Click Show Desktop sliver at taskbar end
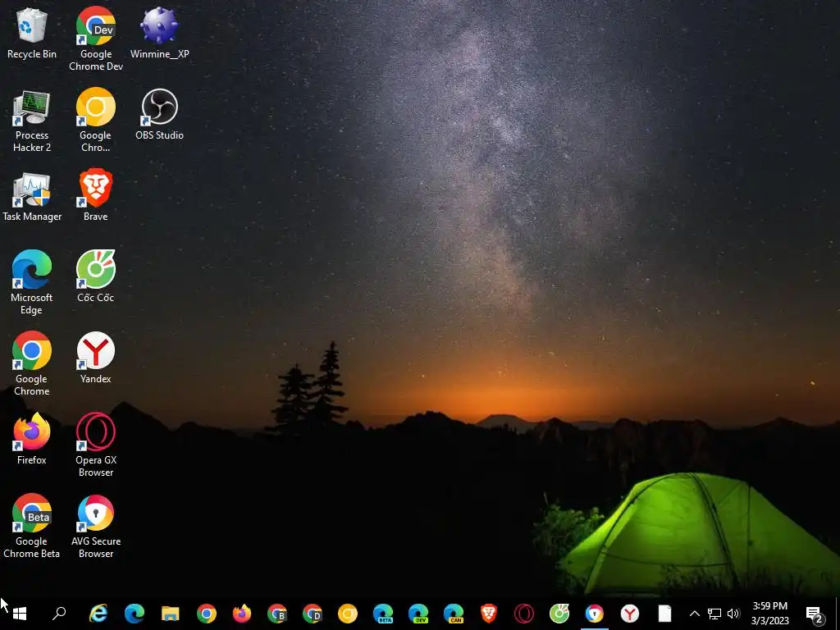This screenshot has width=840, height=630. [x=837, y=614]
